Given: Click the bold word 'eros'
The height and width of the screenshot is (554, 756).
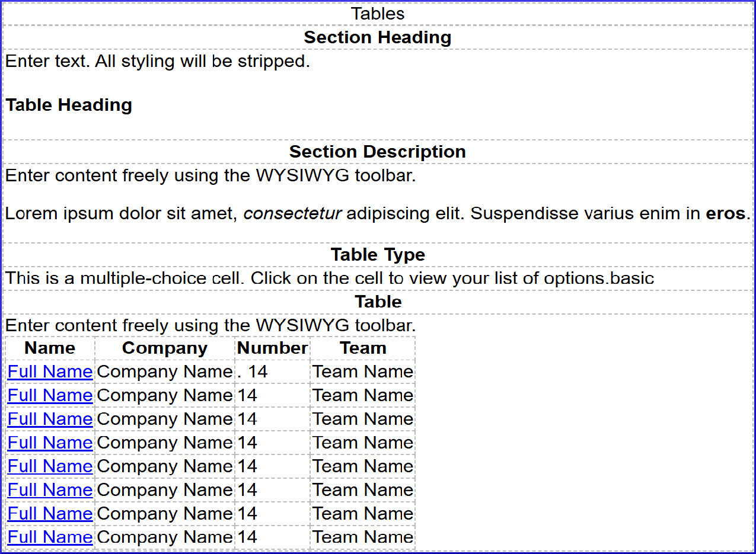Looking at the screenshot, I should click(x=725, y=213).
